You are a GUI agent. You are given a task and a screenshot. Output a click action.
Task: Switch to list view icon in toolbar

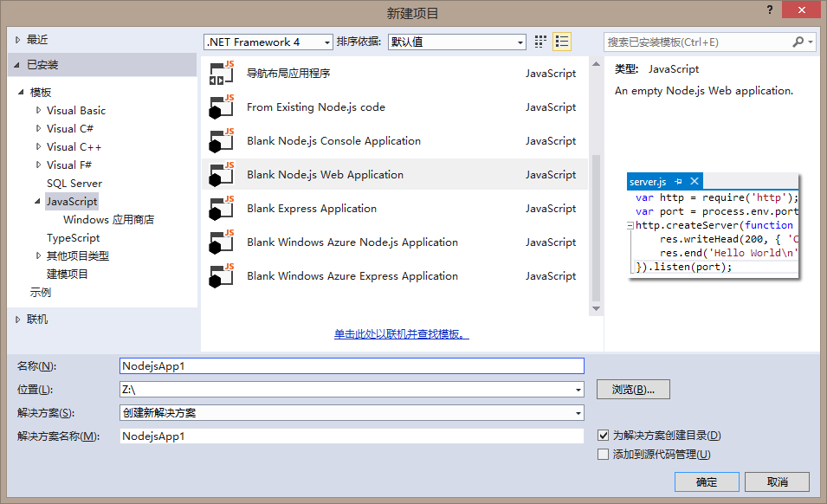pos(562,42)
